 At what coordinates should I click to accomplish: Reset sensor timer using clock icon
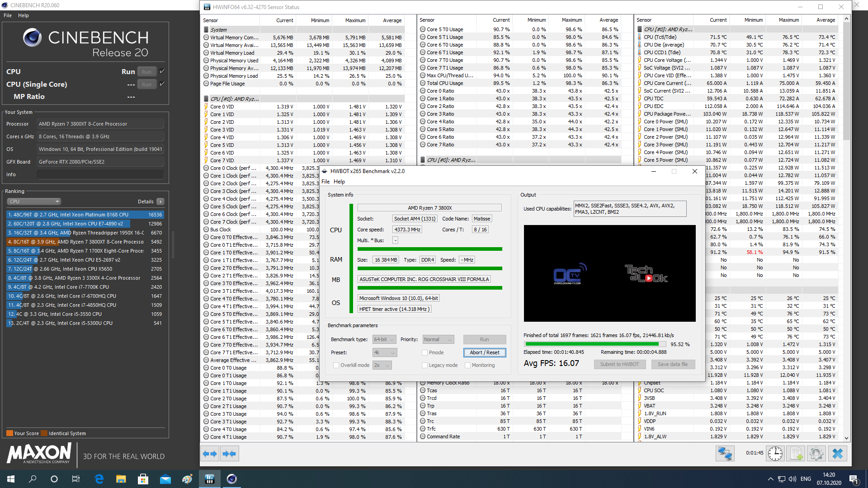coord(775,454)
